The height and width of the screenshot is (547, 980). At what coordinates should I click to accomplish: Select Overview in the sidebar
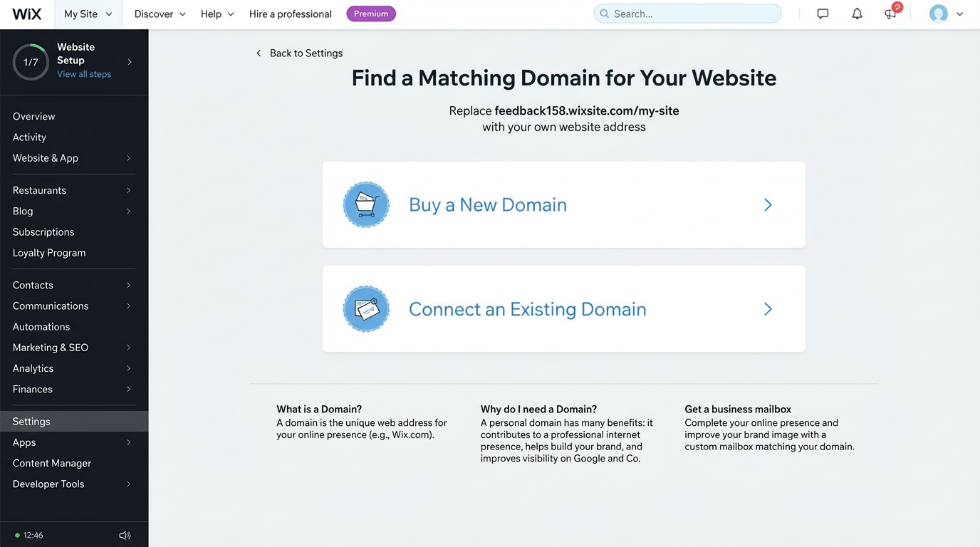[x=33, y=116]
